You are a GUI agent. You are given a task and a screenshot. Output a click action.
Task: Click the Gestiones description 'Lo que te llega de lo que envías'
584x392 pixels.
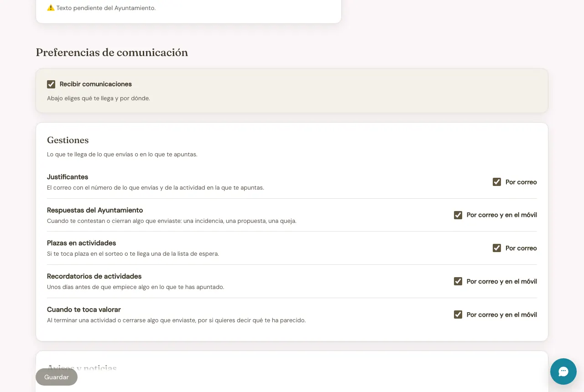(122, 155)
